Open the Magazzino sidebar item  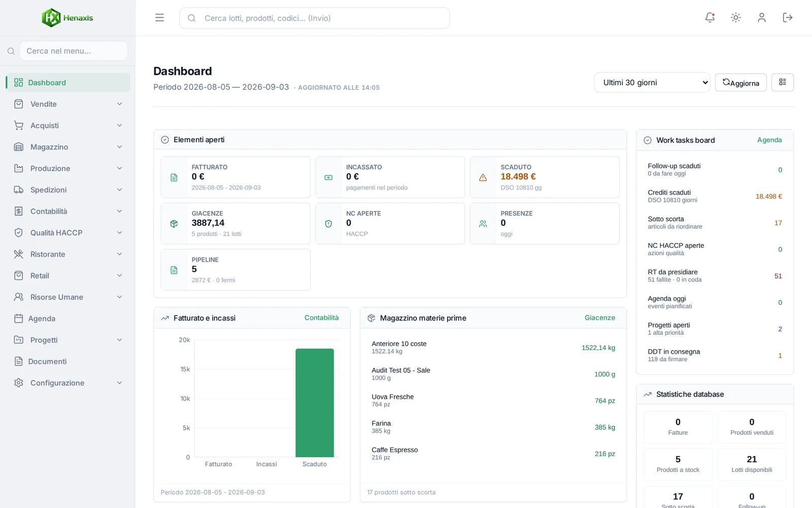point(68,147)
